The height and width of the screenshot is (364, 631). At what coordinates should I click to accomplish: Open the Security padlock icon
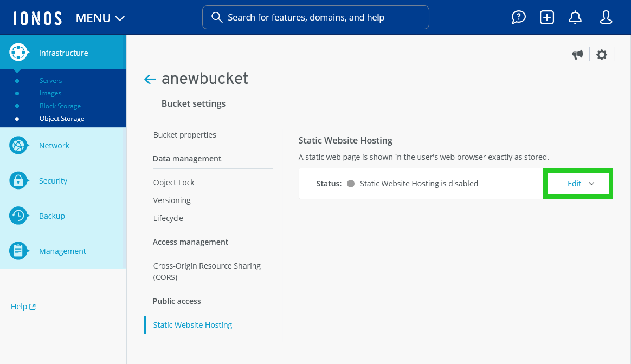[18, 180]
